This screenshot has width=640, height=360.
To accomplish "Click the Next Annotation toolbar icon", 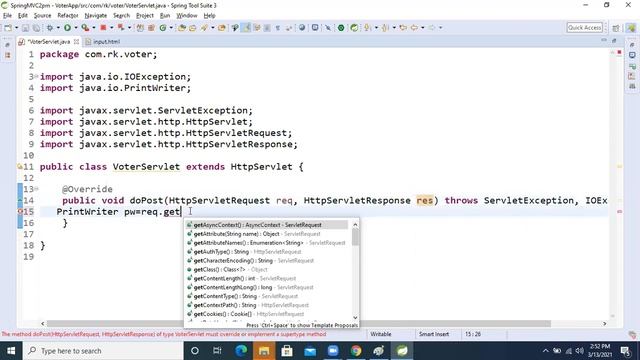I will 367,28.
